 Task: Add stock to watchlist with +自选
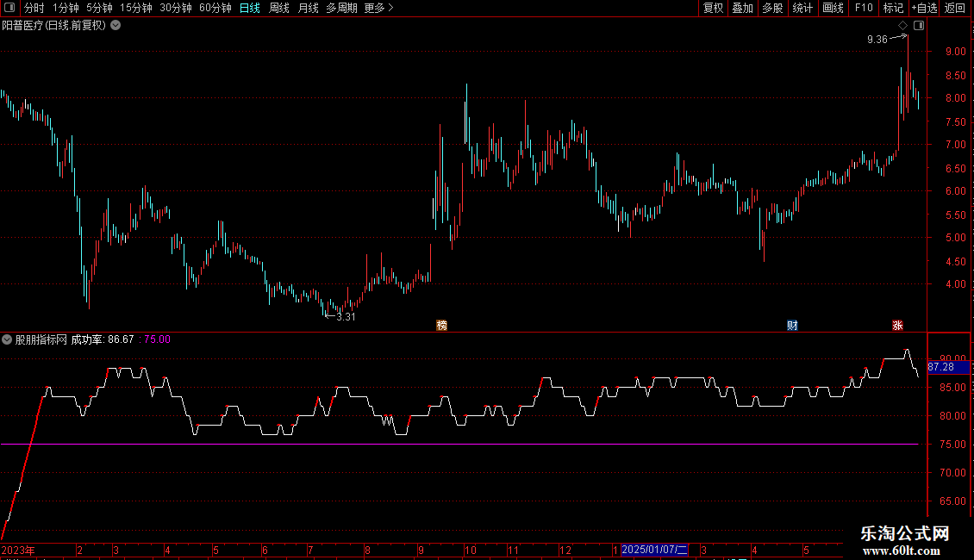pyautogui.click(x=924, y=8)
